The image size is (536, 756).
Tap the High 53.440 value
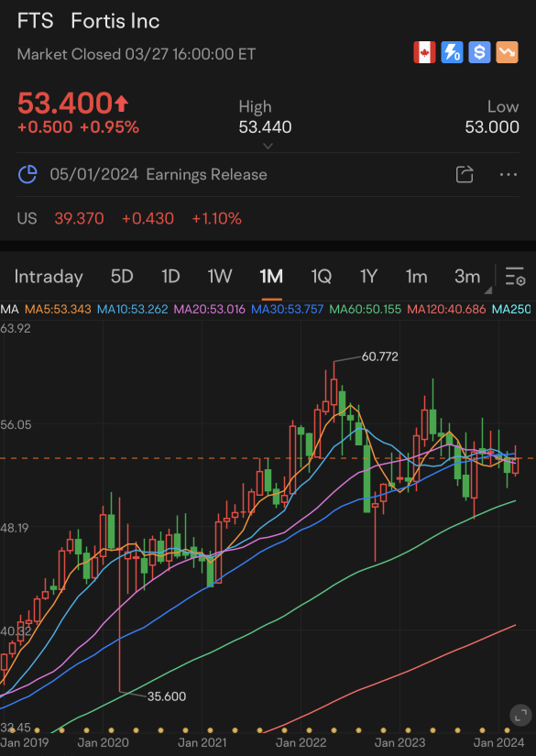(x=265, y=127)
